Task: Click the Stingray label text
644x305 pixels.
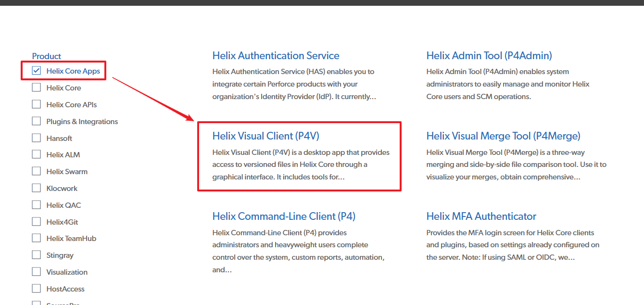Action: 60,255
